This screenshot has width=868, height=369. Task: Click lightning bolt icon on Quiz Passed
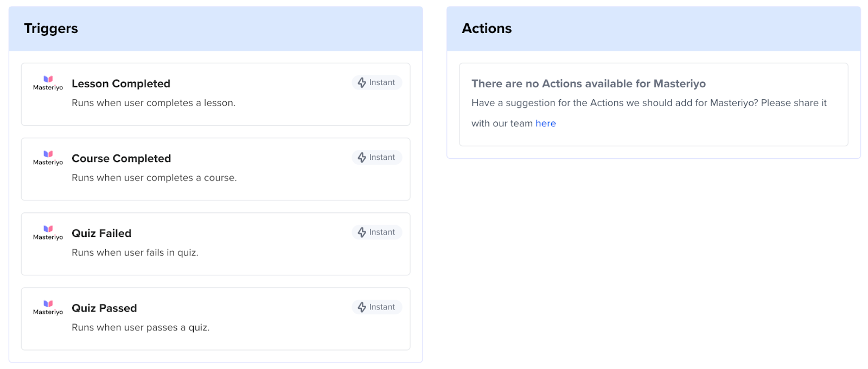click(x=362, y=307)
